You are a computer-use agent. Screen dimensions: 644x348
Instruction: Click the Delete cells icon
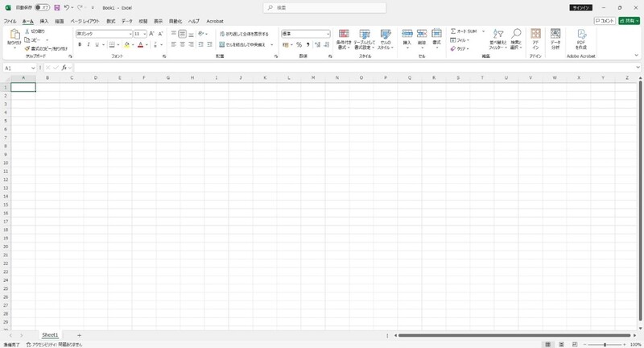coord(422,34)
